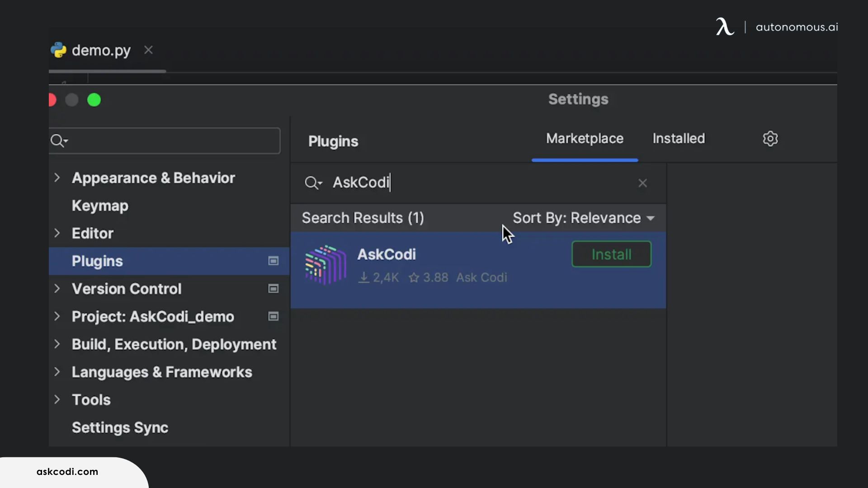Install the AskCodi plugin
Viewport: 868px width, 488px height.
tap(611, 254)
